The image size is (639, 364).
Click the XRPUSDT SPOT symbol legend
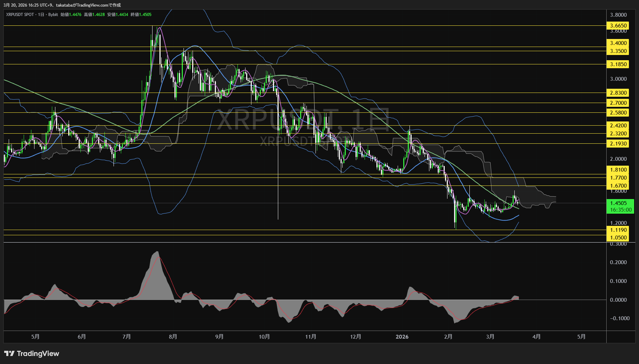tap(20, 15)
